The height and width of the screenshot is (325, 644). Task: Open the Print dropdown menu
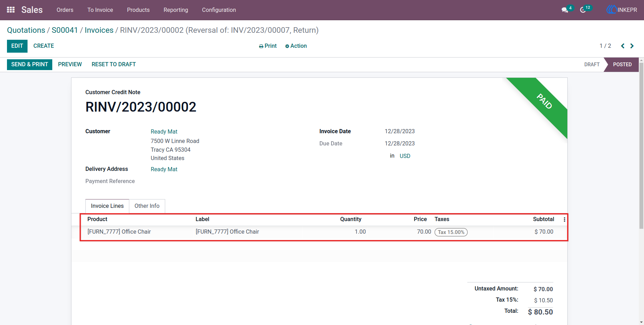pyautogui.click(x=268, y=46)
